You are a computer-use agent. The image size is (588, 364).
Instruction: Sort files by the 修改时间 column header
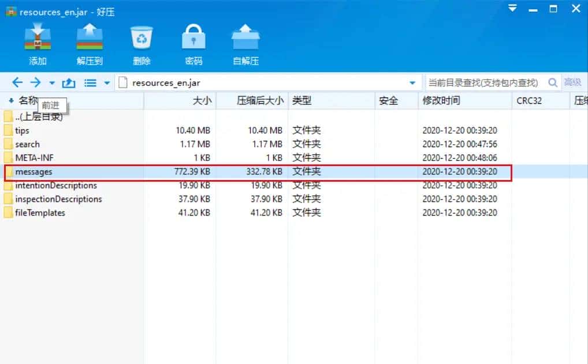[x=442, y=100]
